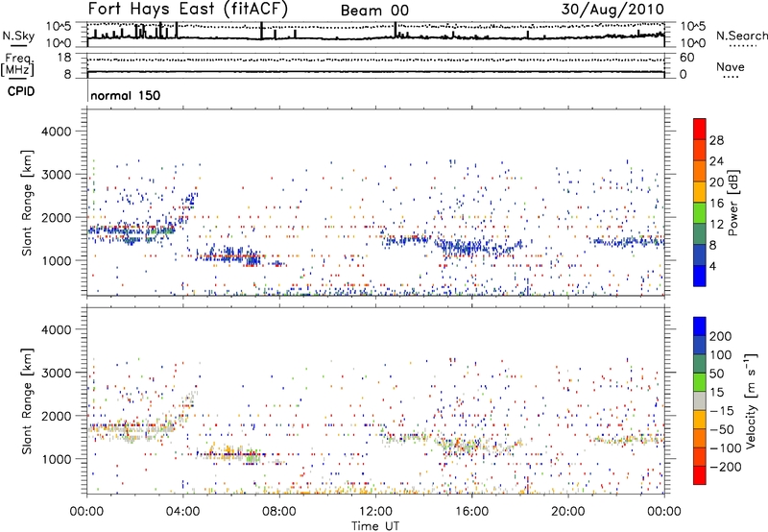Click the 20 tick on Power colorbar
The image size is (768, 532).
pyautogui.click(x=716, y=182)
